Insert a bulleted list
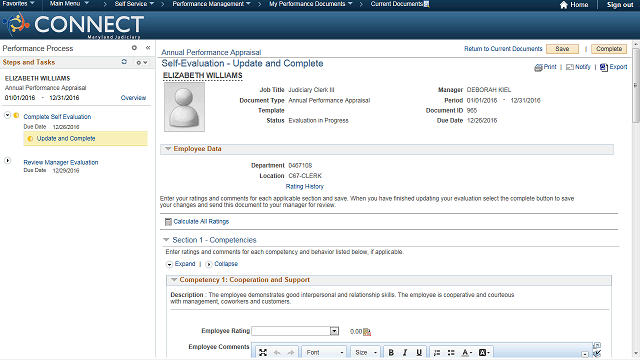Screen dimensions: 640x360 (x=451, y=352)
